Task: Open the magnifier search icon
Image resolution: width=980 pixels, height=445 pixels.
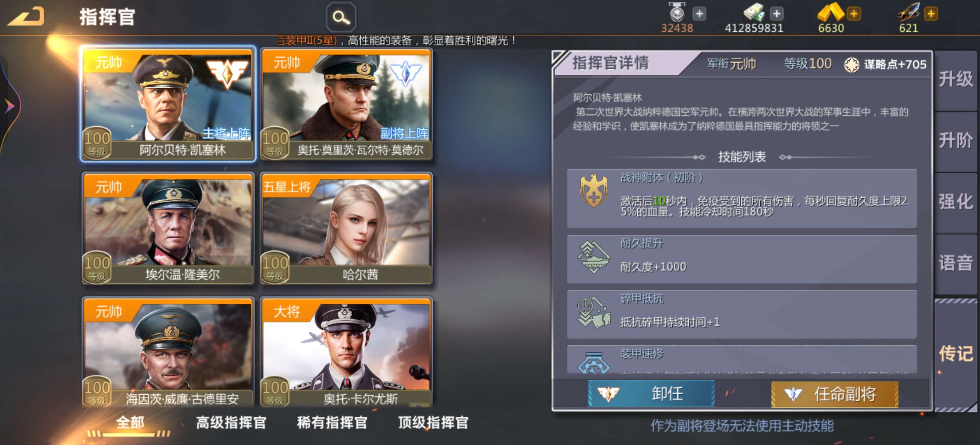Action: pos(341,17)
